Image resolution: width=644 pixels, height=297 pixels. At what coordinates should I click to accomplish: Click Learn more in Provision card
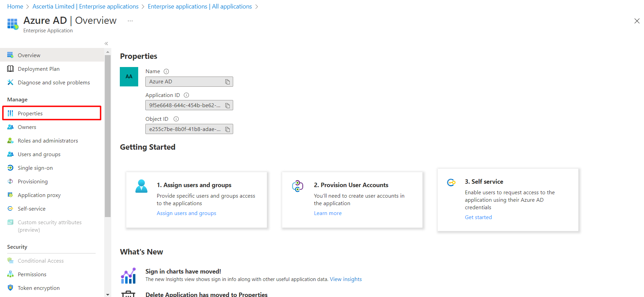(x=328, y=213)
